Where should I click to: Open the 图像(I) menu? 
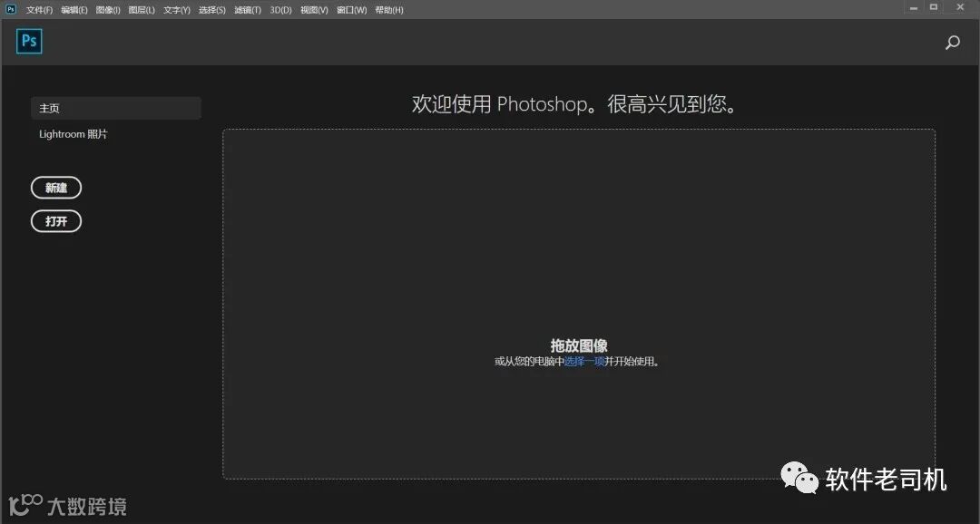point(108,10)
